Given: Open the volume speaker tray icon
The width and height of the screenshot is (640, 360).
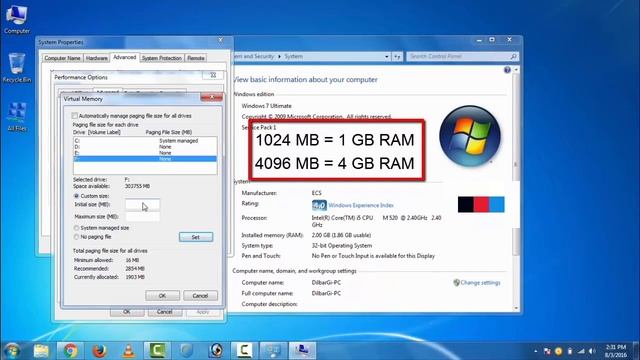Looking at the screenshot, I should [x=592, y=351].
